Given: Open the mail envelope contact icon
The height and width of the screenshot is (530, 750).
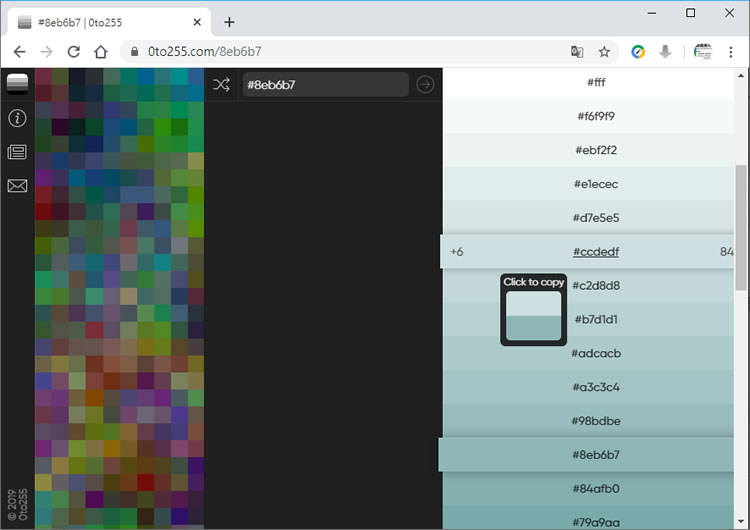Looking at the screenshot, I should [x=17, y=186].
